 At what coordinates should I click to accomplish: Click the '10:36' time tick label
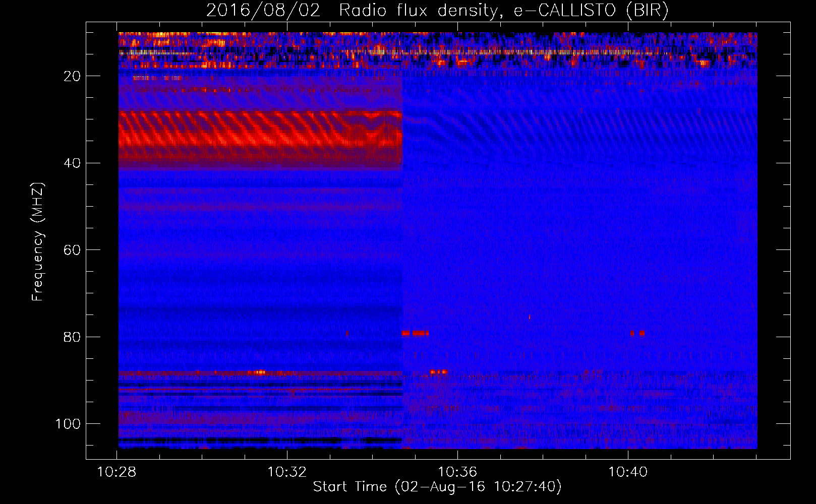click(457, 472)
